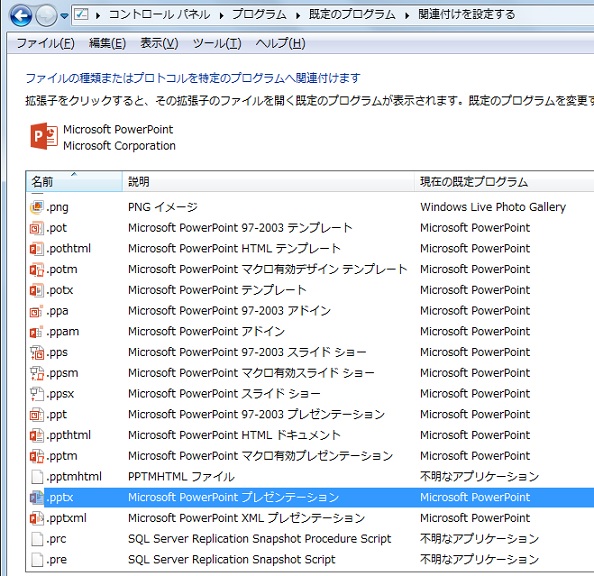
Task: Click the .pre blank file icon
Action: point(37,560)
